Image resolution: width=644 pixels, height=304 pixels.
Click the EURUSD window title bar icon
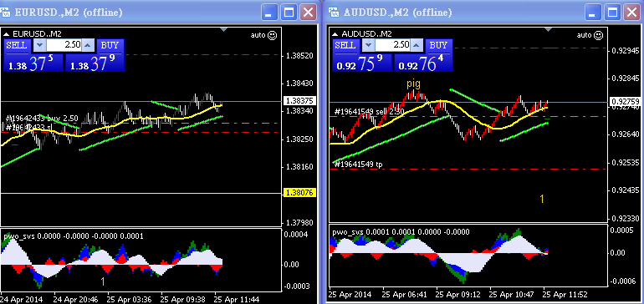point(6,13)
